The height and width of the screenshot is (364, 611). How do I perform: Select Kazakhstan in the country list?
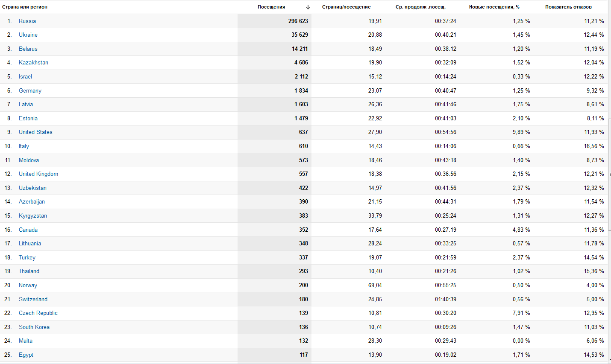pos(33,62)
